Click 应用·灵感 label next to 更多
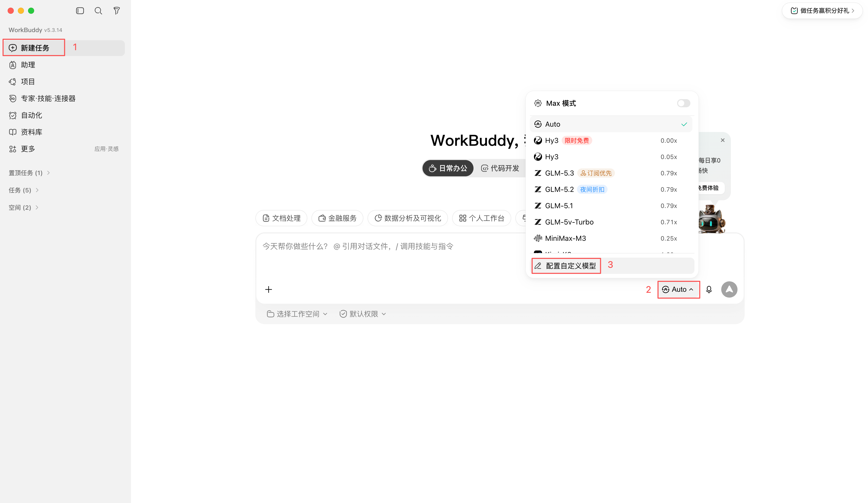The height and width of the screenshot is (503, 868). pos(107,149)
